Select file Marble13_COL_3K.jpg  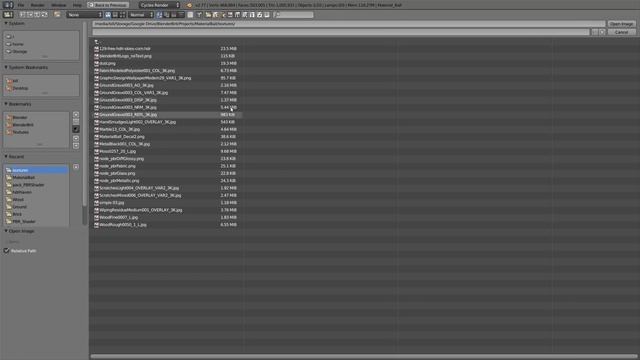tap(120, 129)
